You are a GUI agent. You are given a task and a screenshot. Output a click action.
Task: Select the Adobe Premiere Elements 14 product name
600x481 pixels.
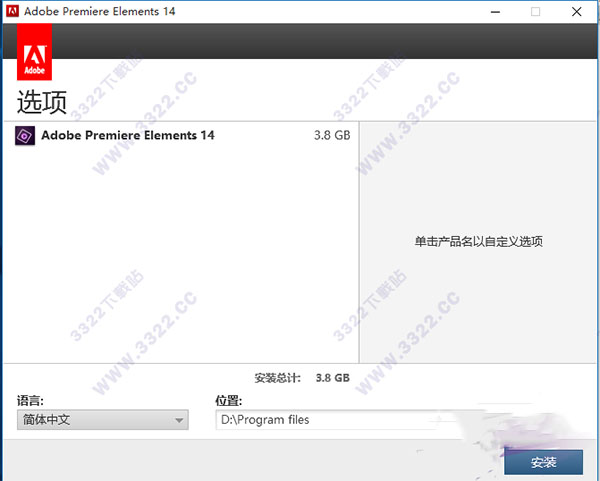click(128, 135)
